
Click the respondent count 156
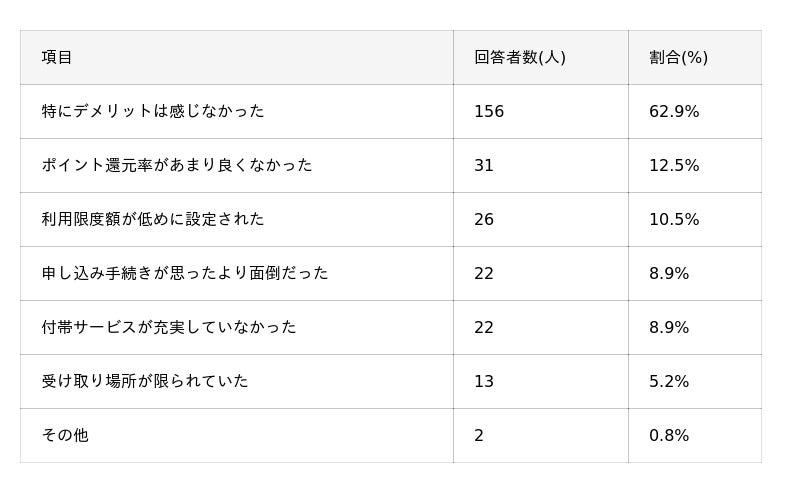(489, 112)
